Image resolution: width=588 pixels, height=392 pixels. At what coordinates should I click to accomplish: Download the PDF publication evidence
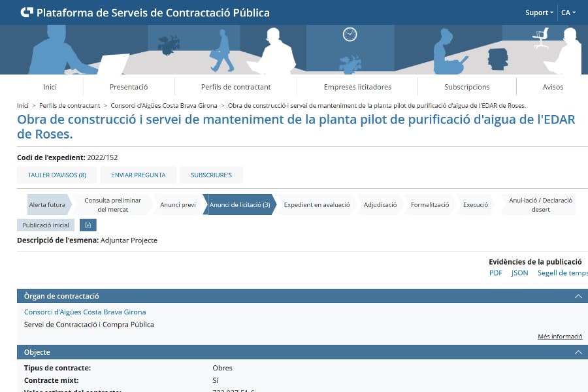click(x=495, y=273)
